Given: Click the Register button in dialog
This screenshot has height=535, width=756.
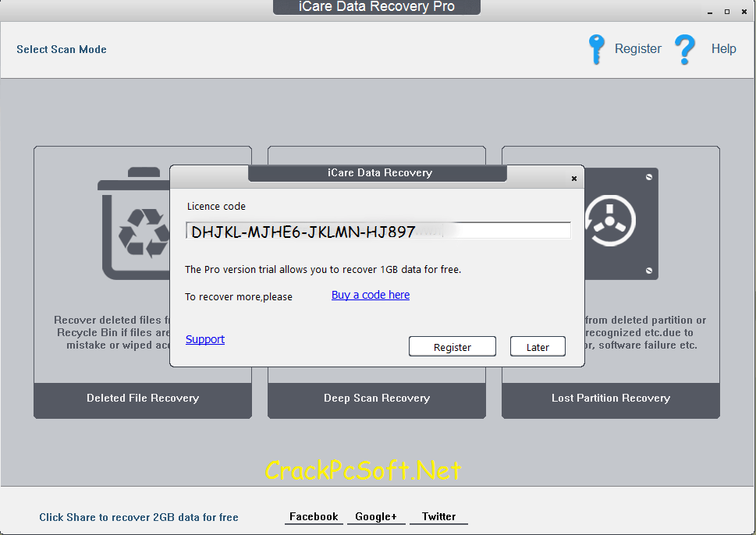Looking at the screenshot, I should coord(453,346).
